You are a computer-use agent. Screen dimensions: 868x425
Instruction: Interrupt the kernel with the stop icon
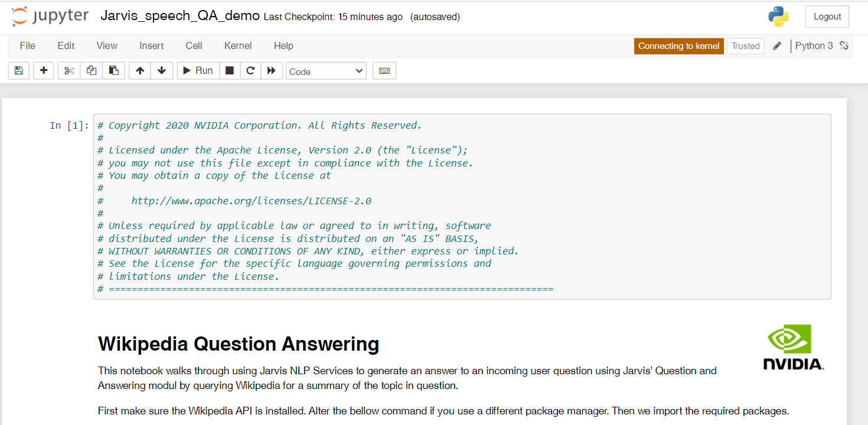230,71
